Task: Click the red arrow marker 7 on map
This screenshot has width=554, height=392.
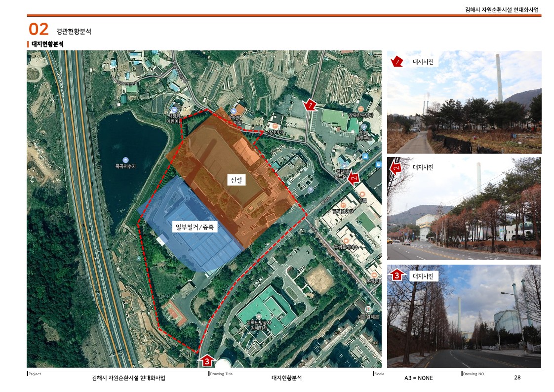Action: tap(310, 105)
